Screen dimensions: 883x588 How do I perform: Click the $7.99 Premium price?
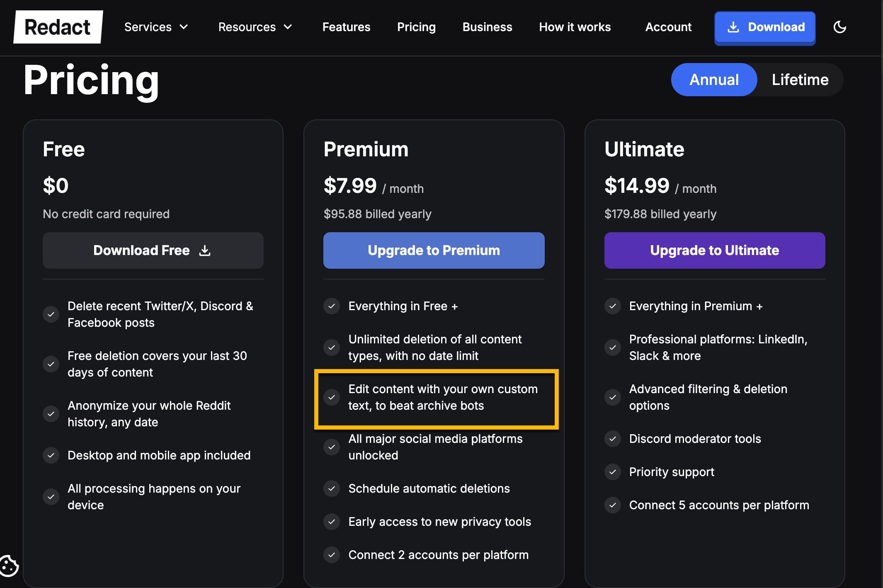350,185
